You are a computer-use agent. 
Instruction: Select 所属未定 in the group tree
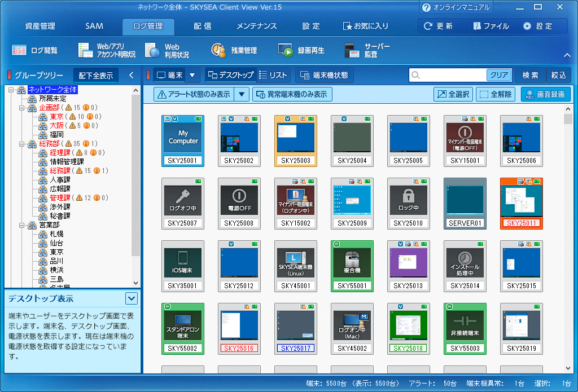click(x=52, y=98)
